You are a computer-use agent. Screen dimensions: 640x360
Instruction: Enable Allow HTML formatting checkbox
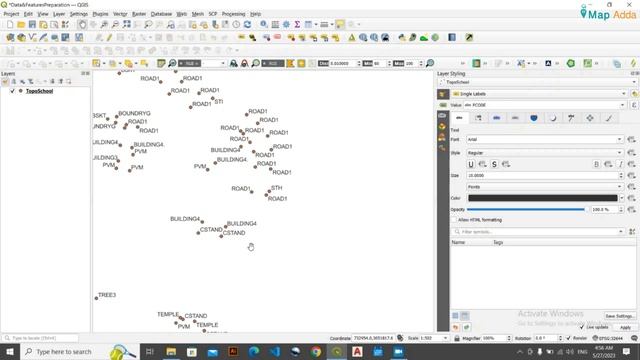[x=453, y=220]
